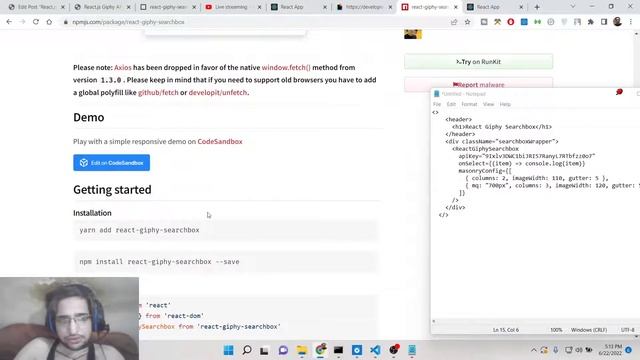Click the 'Getting started' heading
640x360 pixels.
coord(112,190)
